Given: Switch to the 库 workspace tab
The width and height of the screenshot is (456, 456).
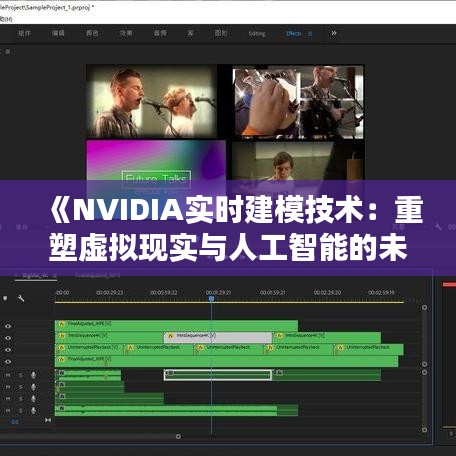Looking at the screenshot, I should click(190, 33).
